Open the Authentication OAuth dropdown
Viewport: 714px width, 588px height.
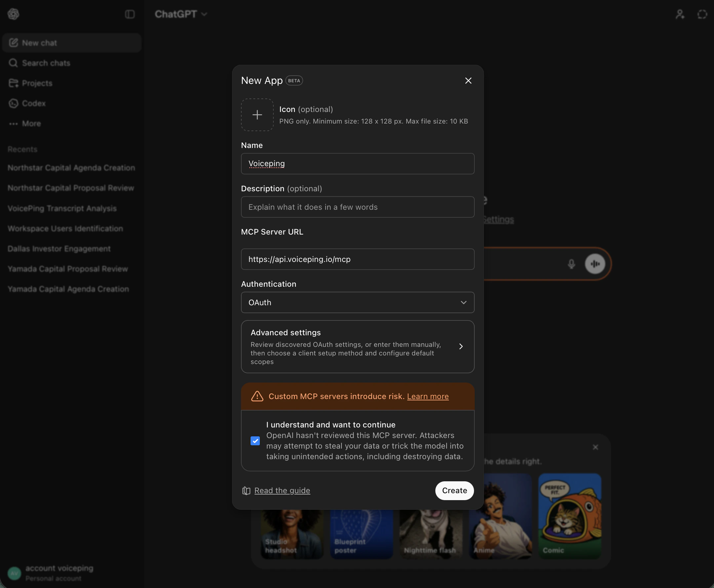coord(357,303)
